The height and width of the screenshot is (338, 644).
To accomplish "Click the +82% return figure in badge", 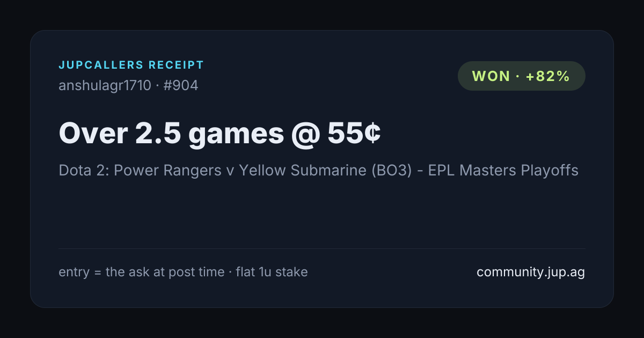I will [x=547, y=76].
